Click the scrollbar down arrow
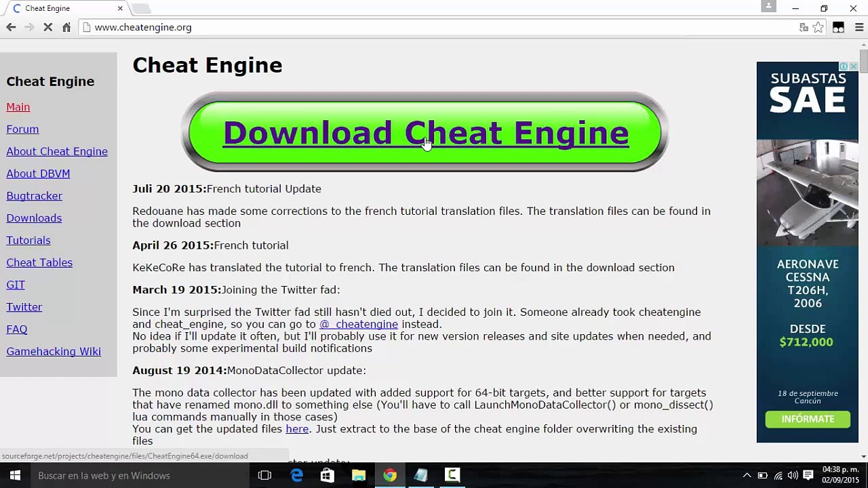The height and width of the screenshot is (488, 868). (863, 457)
